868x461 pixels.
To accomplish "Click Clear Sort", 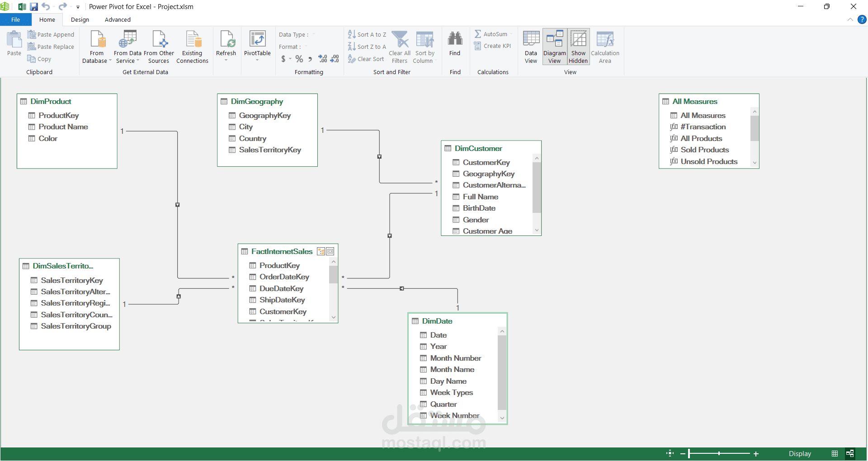I will coord(366,59).
